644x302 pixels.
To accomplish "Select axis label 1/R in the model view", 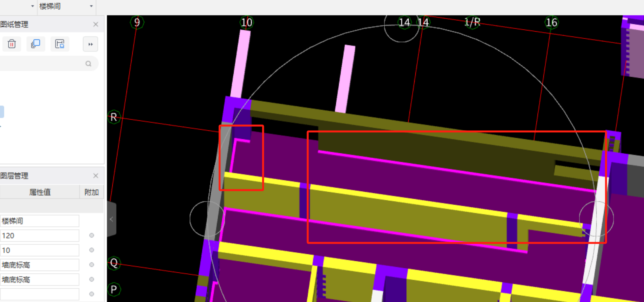I will [472, 22].
